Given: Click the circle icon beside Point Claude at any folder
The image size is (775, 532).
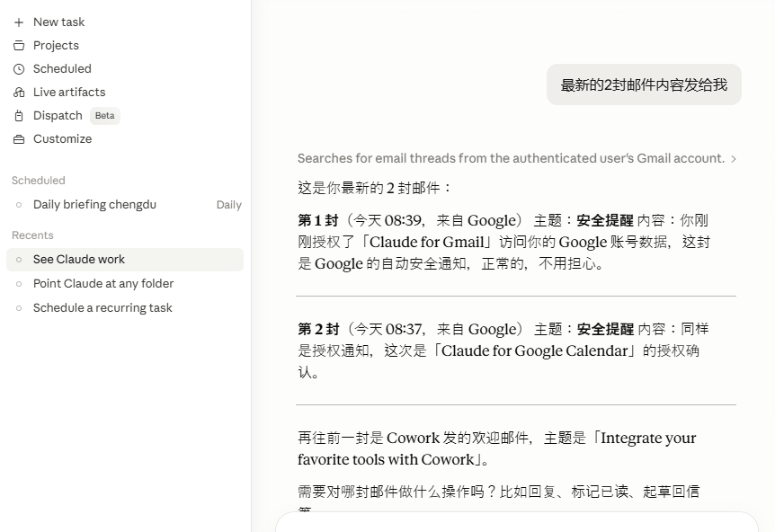Looking at the screenshot, I should 19,284.
